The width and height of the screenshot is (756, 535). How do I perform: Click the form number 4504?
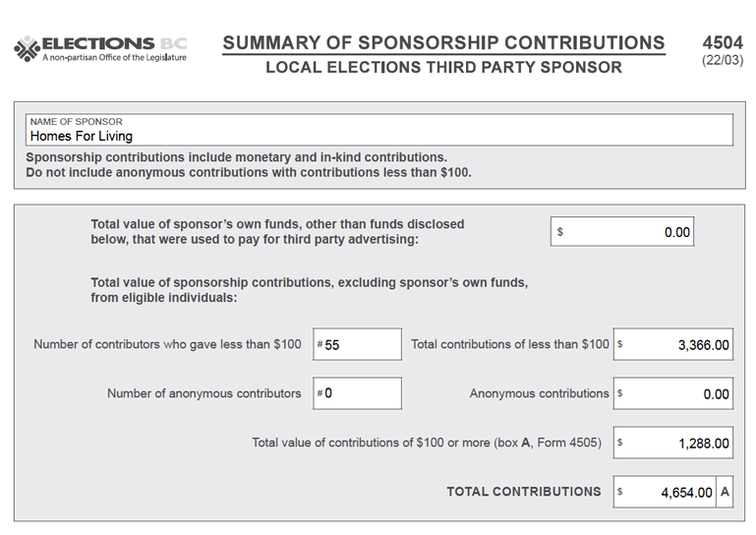point(723,43)
